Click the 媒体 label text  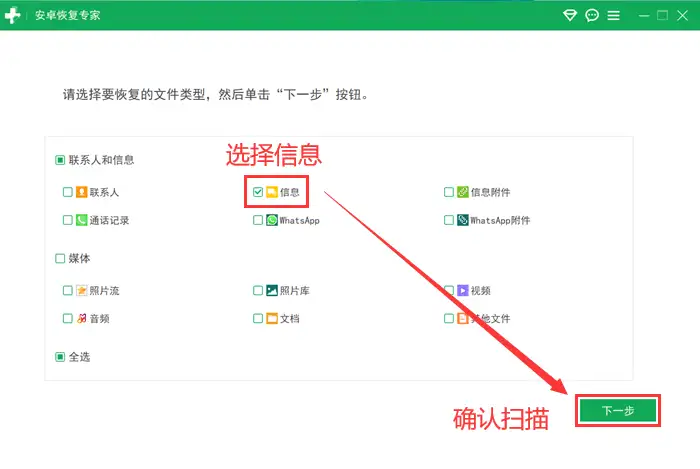(x=79, y=258)
